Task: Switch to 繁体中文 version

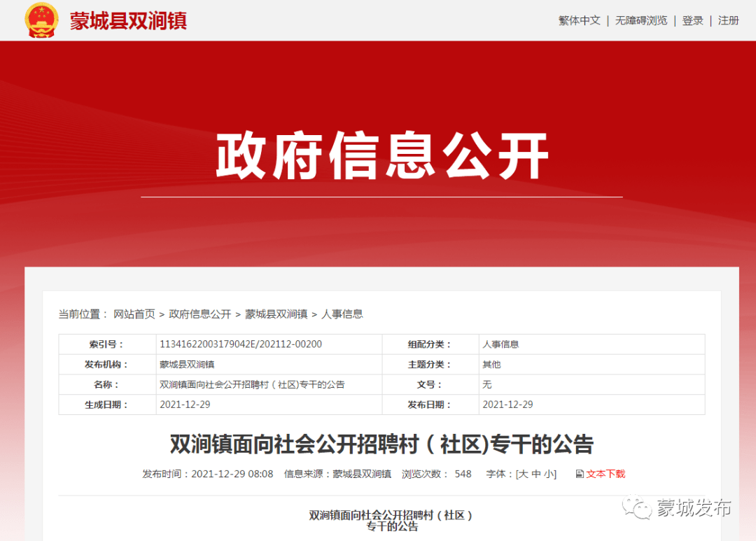Action: pos(579,20)
